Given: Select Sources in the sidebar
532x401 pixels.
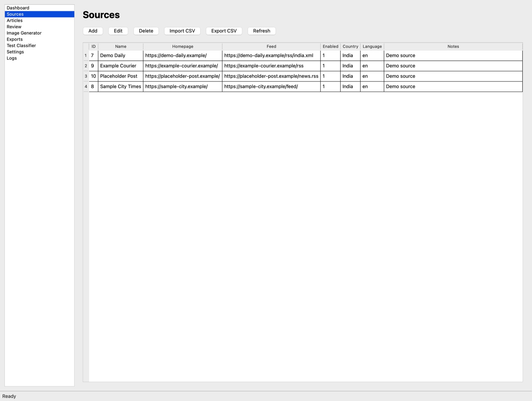Looking at the screenshot, I should [x=39, y=14].
